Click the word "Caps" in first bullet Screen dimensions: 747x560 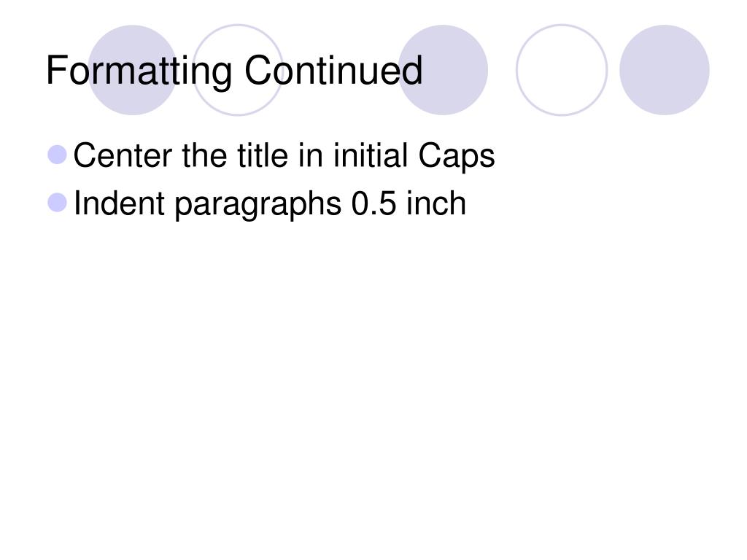click(x=457, y=156)
